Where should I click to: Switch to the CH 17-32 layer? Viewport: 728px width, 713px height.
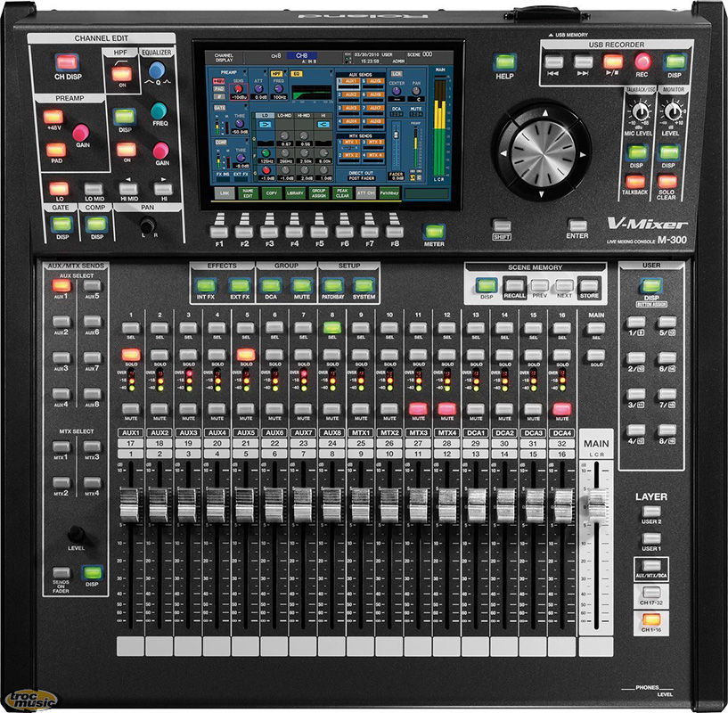[x=651, y=593]
